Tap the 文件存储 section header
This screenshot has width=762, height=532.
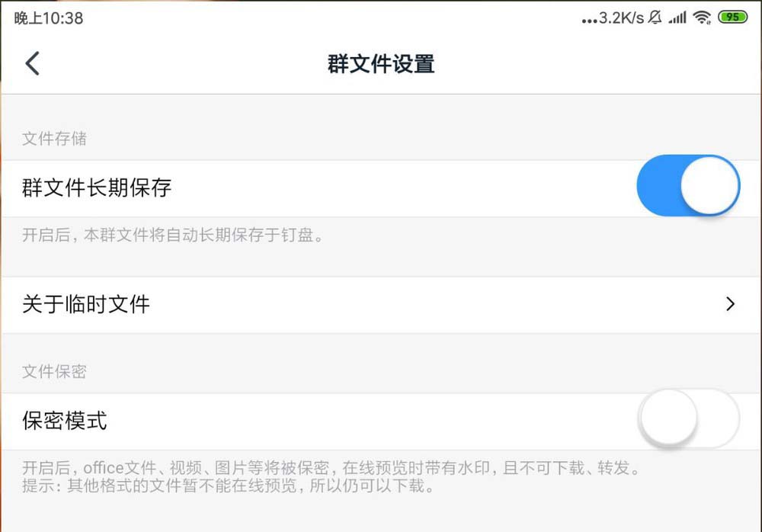54,139
